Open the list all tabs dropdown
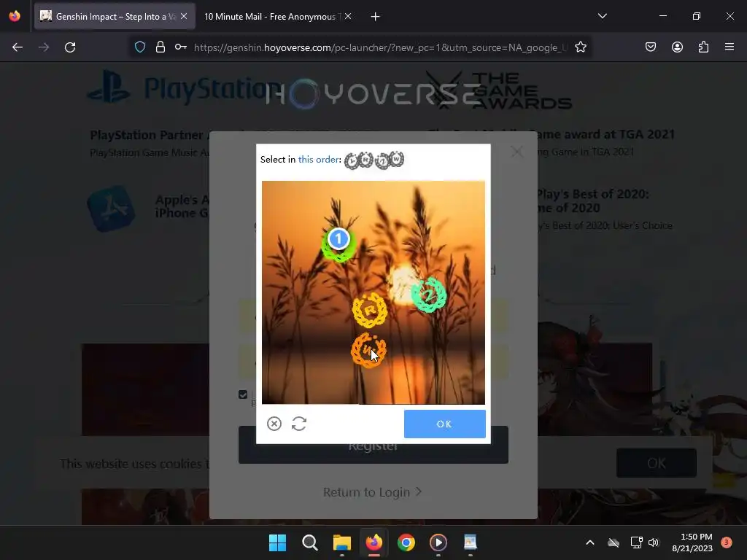Viewport: 747px width, 560px height. [x=602, y=16]
